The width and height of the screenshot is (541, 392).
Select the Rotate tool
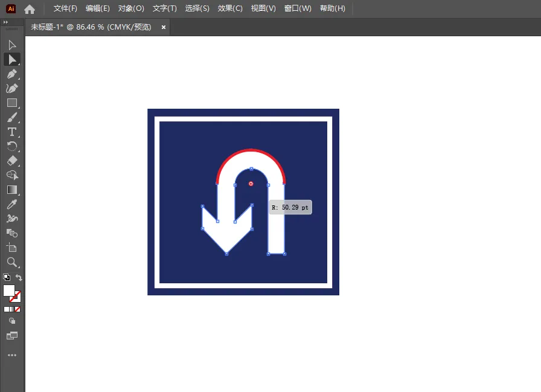coord(12,146)
